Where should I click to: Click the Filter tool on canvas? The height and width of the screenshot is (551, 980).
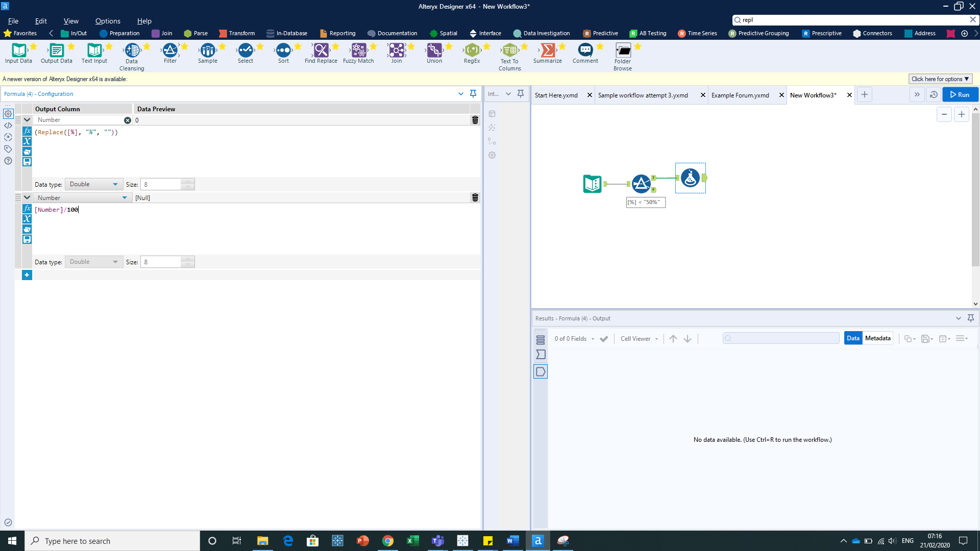coord(641,184)
